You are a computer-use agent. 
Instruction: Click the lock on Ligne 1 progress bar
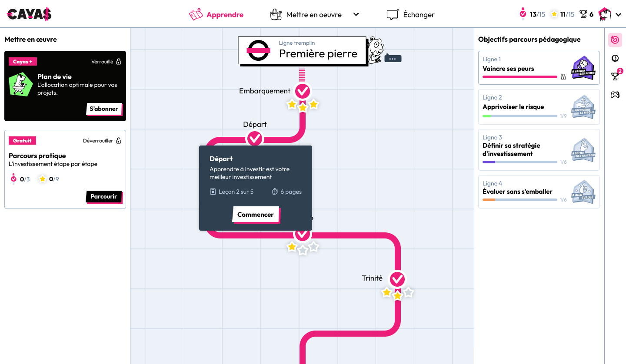(x=563, y=76)
